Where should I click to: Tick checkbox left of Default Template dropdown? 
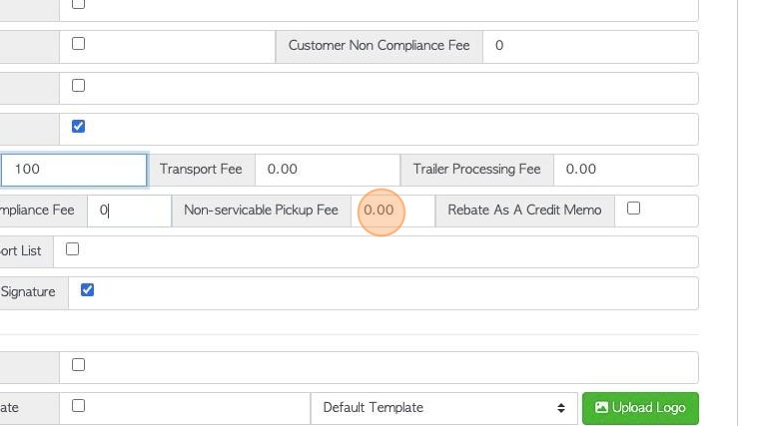click(78, 406)
